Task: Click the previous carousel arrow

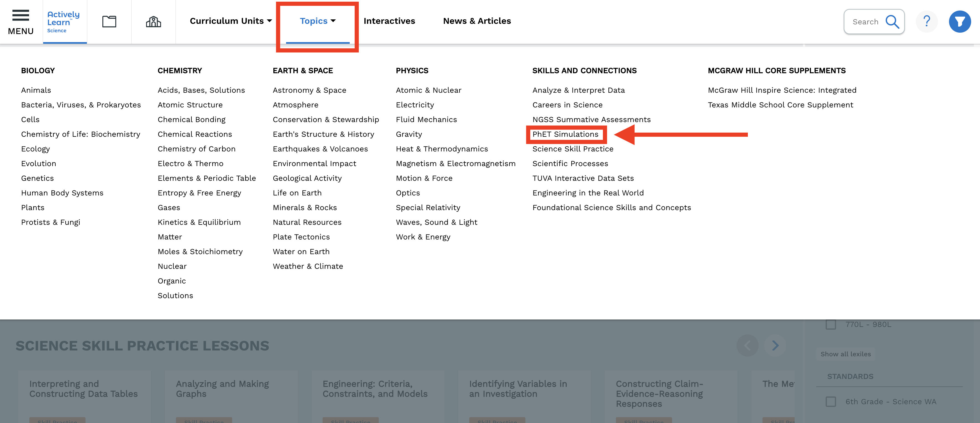Action: (747, 345)
